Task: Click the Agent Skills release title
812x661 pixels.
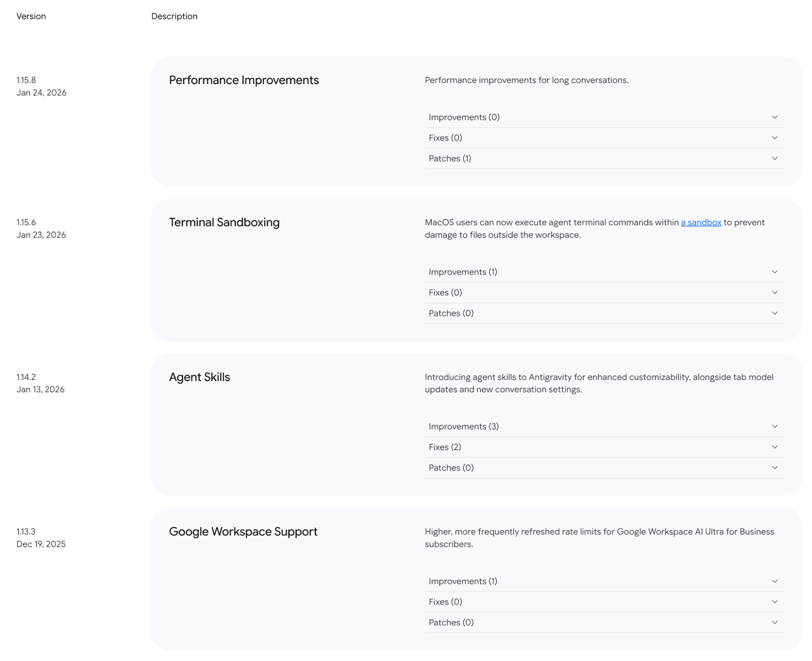Action: click(199, 377)
